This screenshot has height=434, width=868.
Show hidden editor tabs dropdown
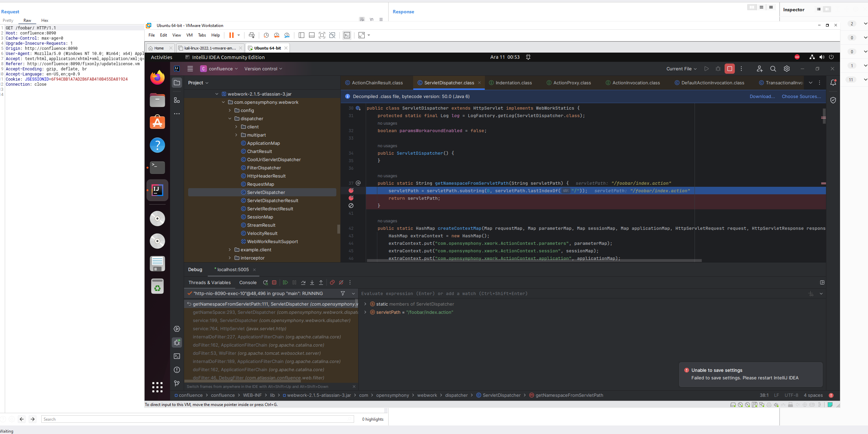[811, 83]
